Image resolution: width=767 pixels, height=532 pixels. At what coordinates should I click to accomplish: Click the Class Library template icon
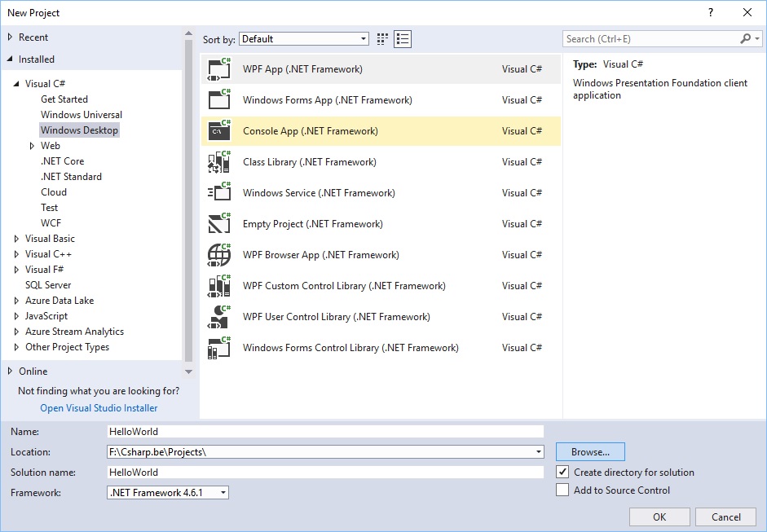coord(219,162)
